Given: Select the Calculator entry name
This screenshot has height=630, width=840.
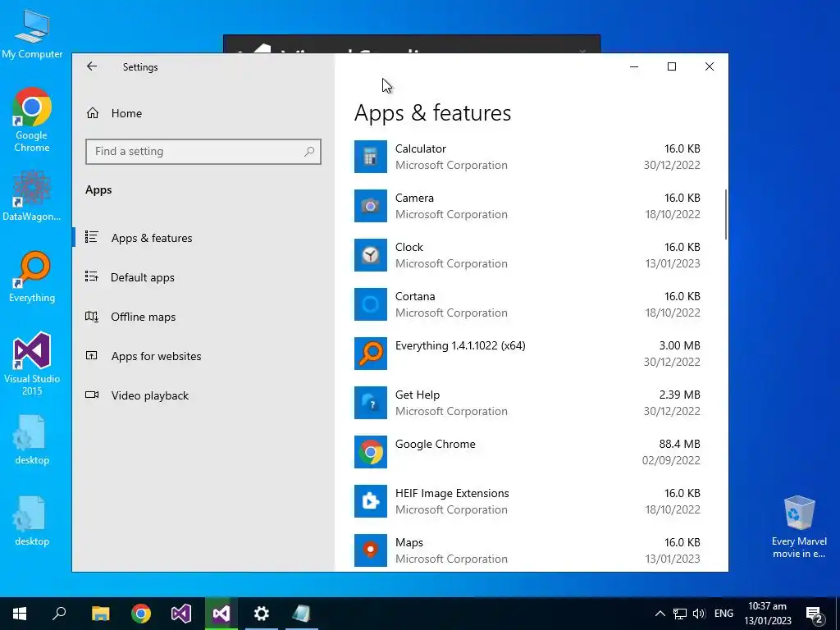Looking at the screenshot, I should [x=421, y=149].
